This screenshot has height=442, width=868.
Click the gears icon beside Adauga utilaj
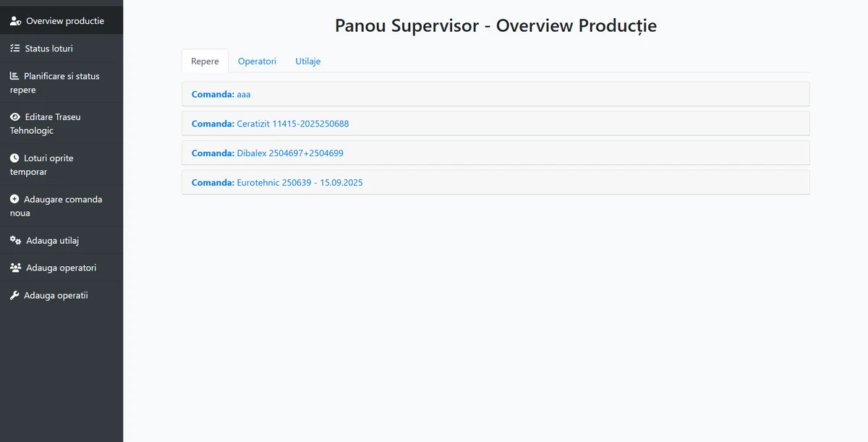pos(15,240)
